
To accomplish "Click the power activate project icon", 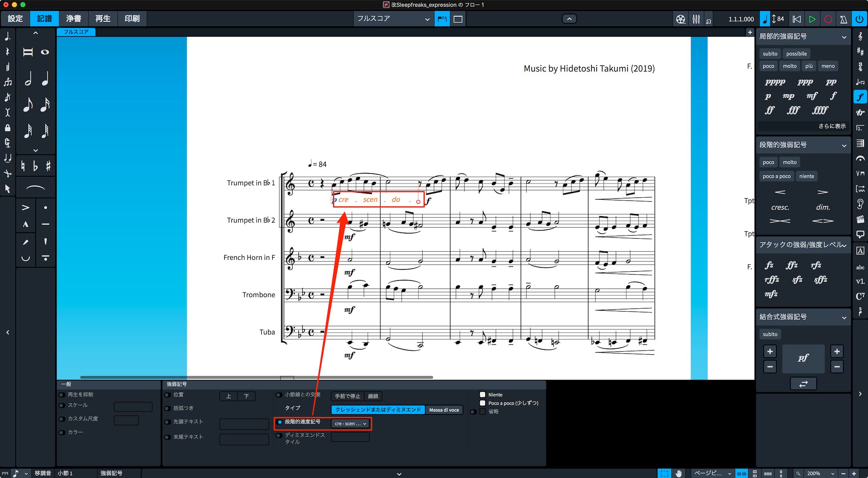I will [x=860, y=19].
